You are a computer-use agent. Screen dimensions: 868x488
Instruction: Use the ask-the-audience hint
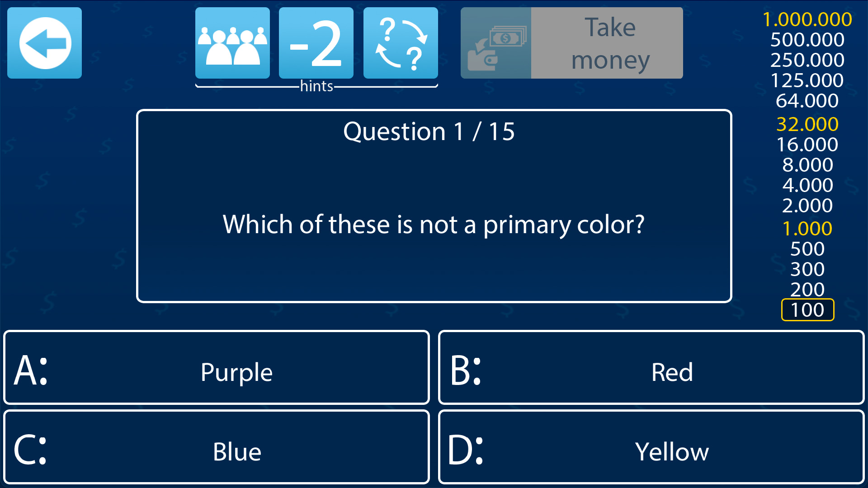tap(232, 43)
